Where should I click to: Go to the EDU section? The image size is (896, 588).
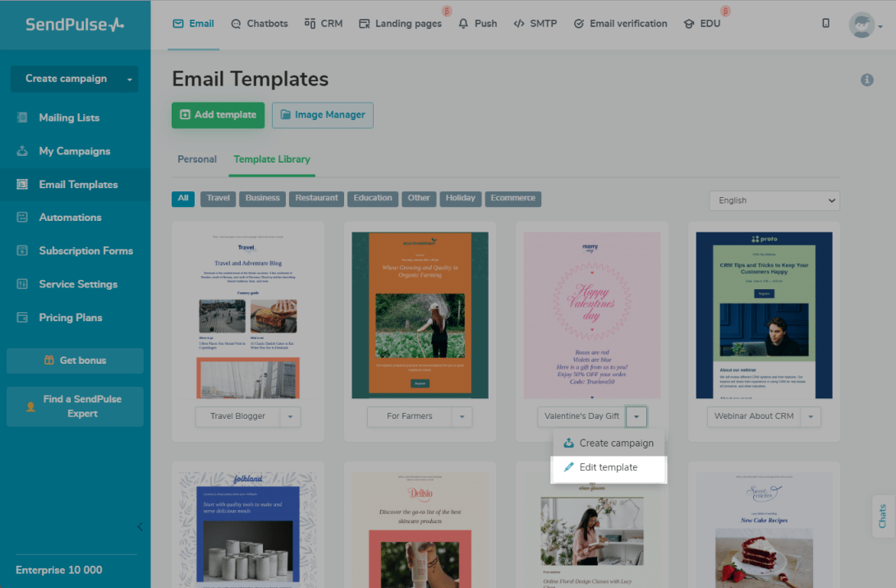pyautogui.click(x=702, y=24)
